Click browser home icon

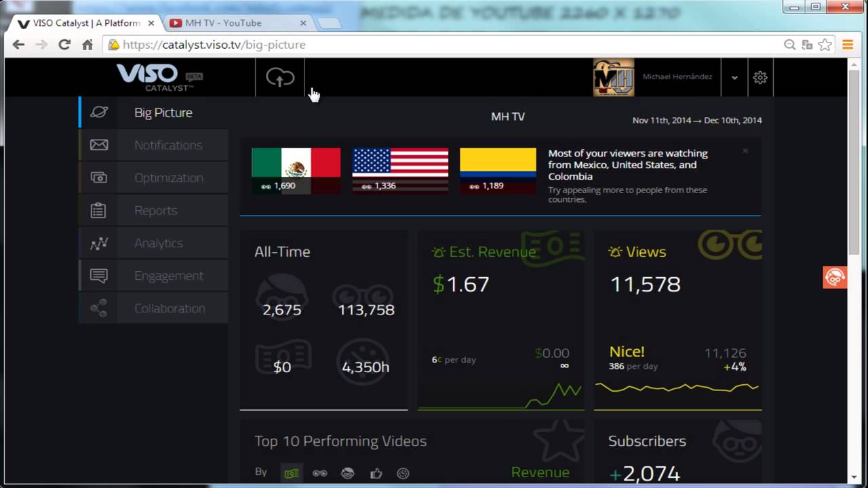87,45
